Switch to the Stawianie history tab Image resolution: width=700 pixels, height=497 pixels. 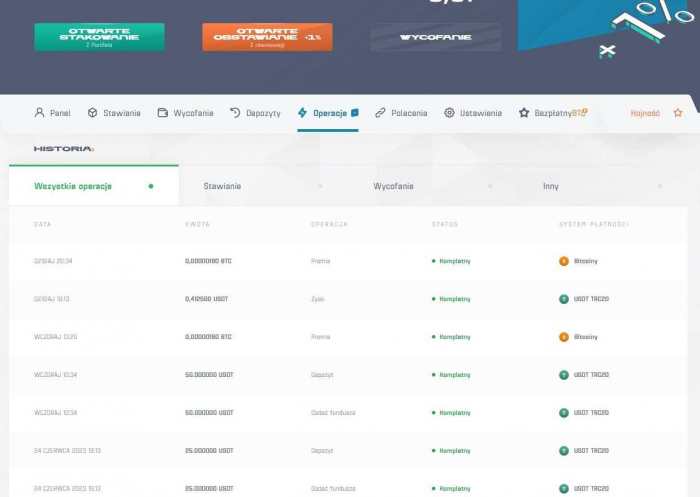pos(222,186)
